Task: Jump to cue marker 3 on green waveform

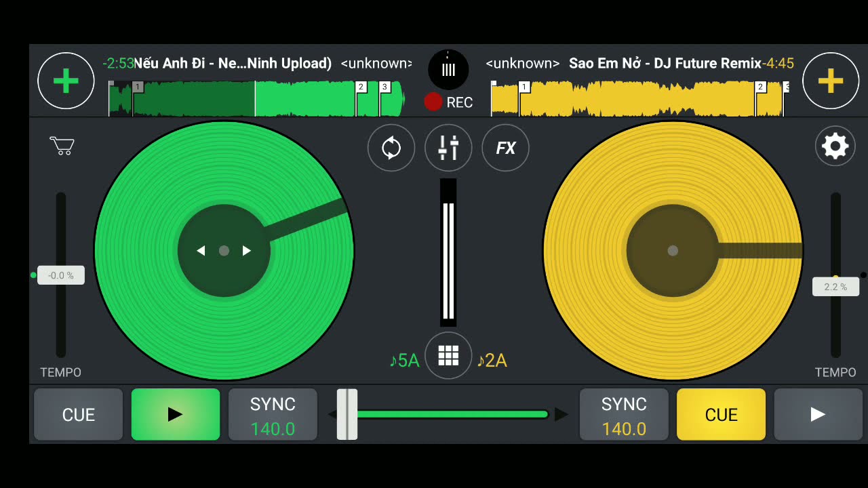Action: tap(384, 87)
